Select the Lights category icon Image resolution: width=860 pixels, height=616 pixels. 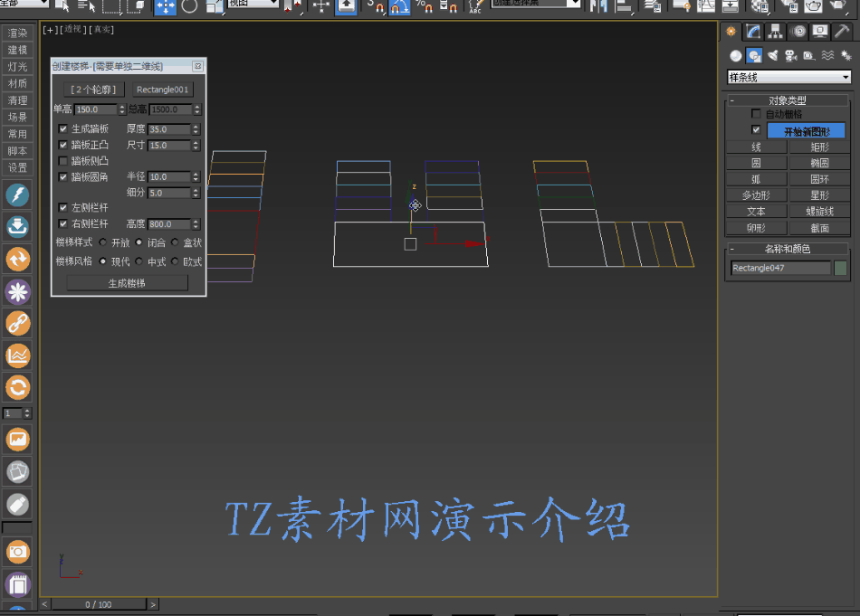tap(772, 56)
